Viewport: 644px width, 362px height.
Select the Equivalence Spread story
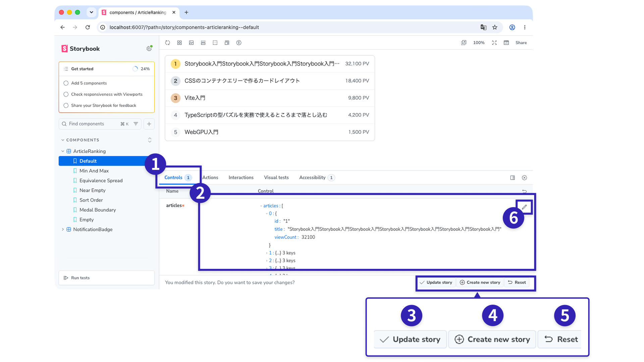[101, 181]
